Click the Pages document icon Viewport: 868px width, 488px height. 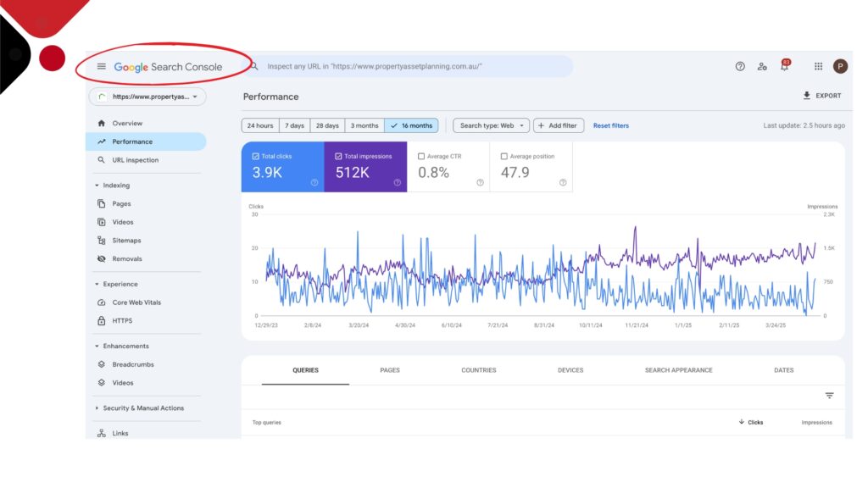coord(102,203)
